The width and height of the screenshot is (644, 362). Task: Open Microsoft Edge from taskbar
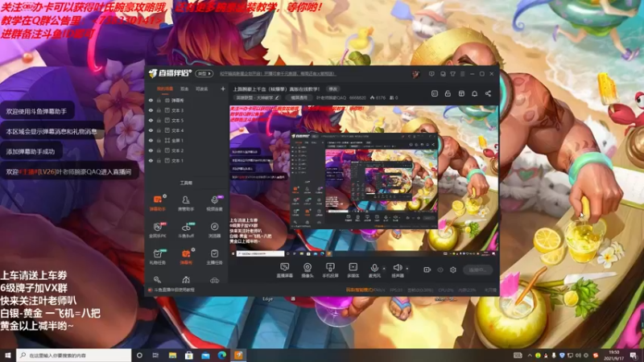click(x=222, y=355)
